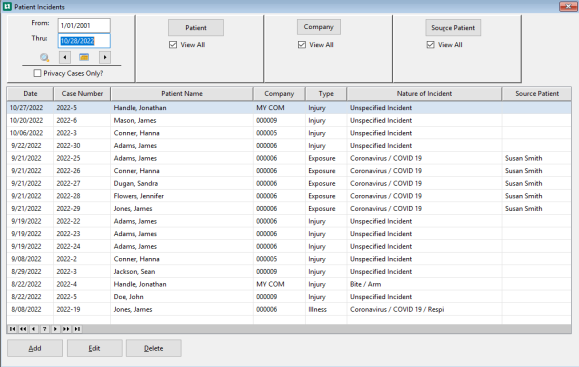
Task: Sort by Company column header
Action: click(279, 94)
